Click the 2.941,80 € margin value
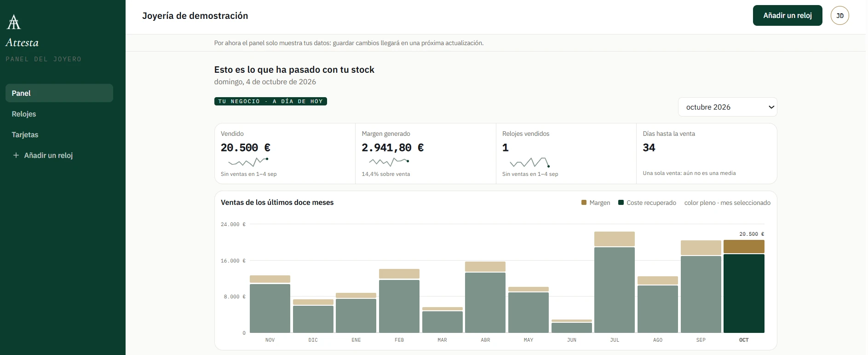This screenshot has width=868, height=355. [393, 147]
